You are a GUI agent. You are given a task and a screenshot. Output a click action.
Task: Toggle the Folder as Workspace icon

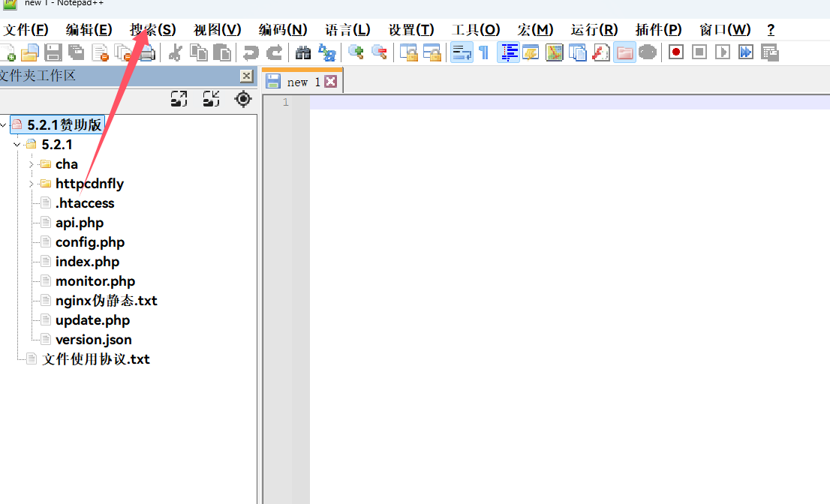point(624,52)
